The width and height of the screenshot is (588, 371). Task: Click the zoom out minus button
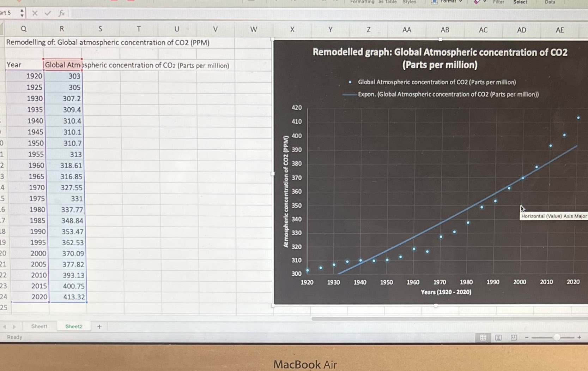527,337
